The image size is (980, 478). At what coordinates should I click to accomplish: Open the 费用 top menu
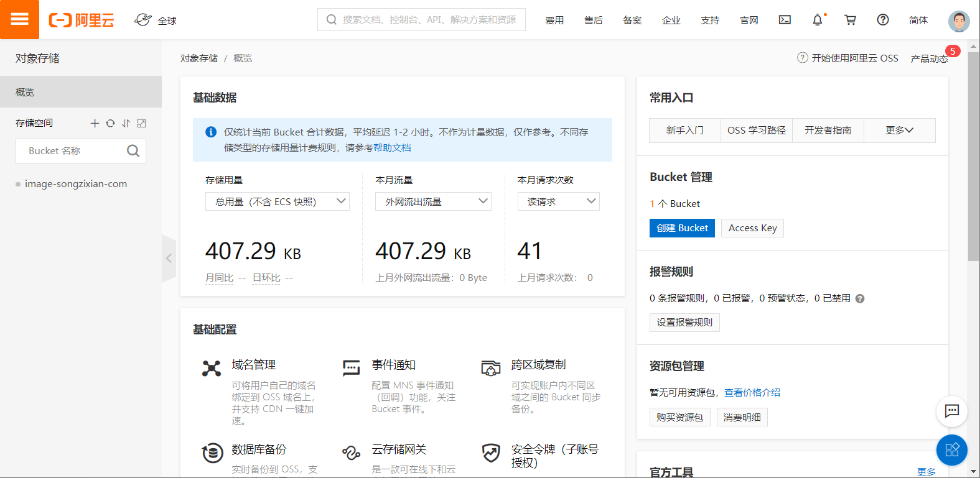tap(554, 21)
